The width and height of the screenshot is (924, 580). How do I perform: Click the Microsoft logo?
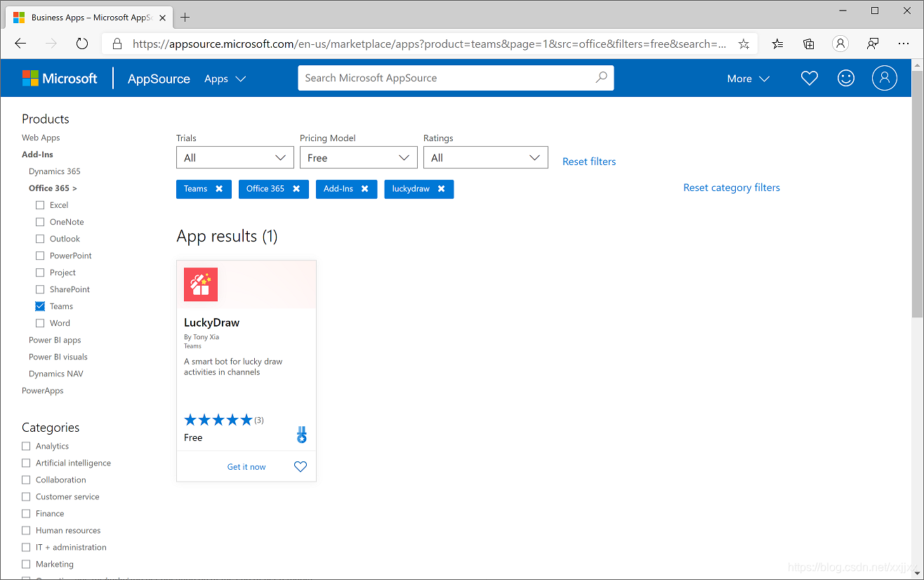click(x=60, y=79)
